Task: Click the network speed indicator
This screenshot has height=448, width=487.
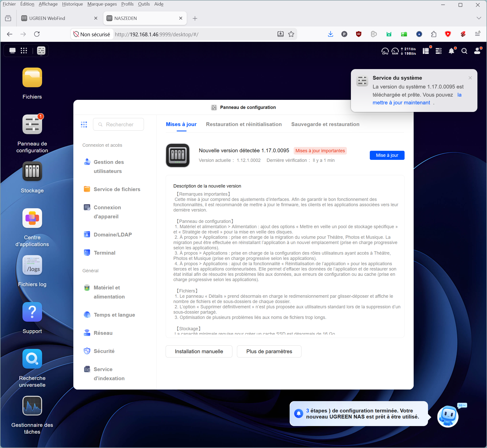Action: (x=408, y=51)
